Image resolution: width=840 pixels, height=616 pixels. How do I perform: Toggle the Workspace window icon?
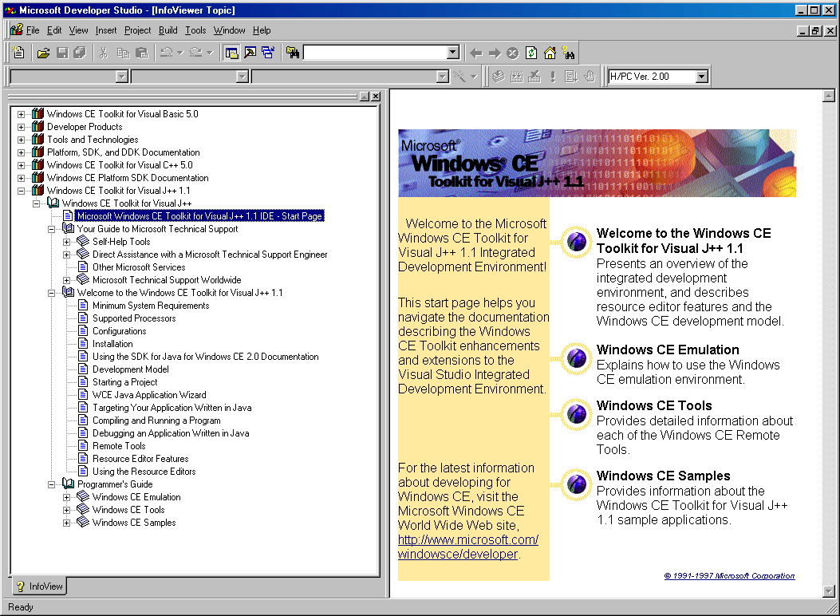tap(231, 53)
